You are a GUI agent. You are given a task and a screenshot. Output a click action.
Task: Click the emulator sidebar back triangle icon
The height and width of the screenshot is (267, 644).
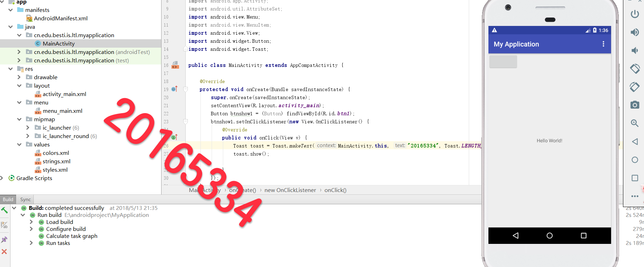click(x=635, y=142)
